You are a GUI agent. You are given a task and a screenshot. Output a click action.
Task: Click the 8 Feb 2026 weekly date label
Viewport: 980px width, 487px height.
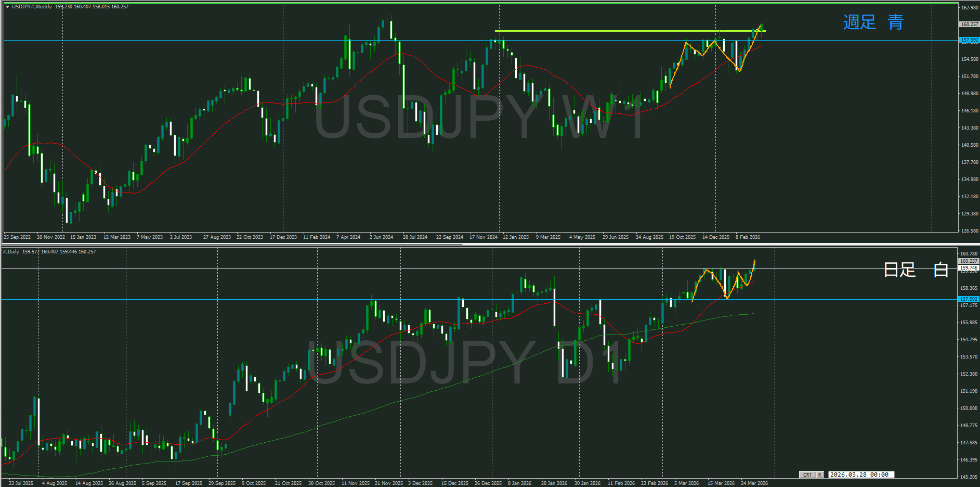(x=748, y=237)
